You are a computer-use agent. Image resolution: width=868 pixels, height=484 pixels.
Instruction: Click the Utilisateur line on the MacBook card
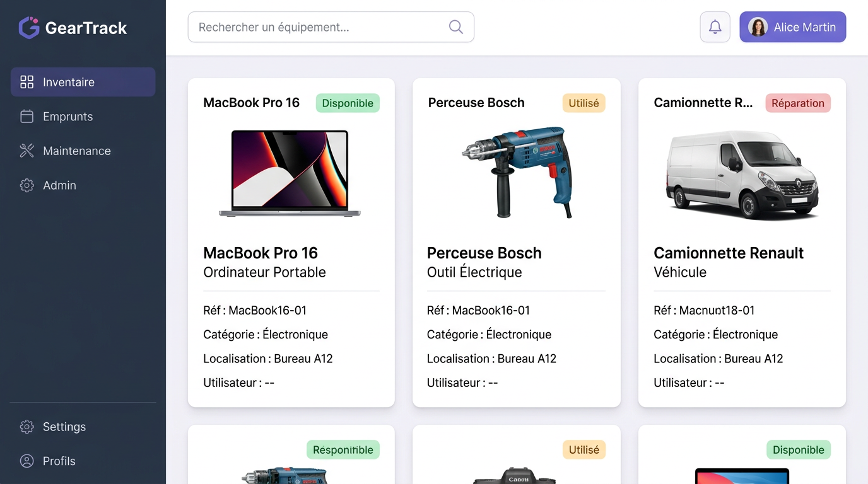(x=239, y=383)
